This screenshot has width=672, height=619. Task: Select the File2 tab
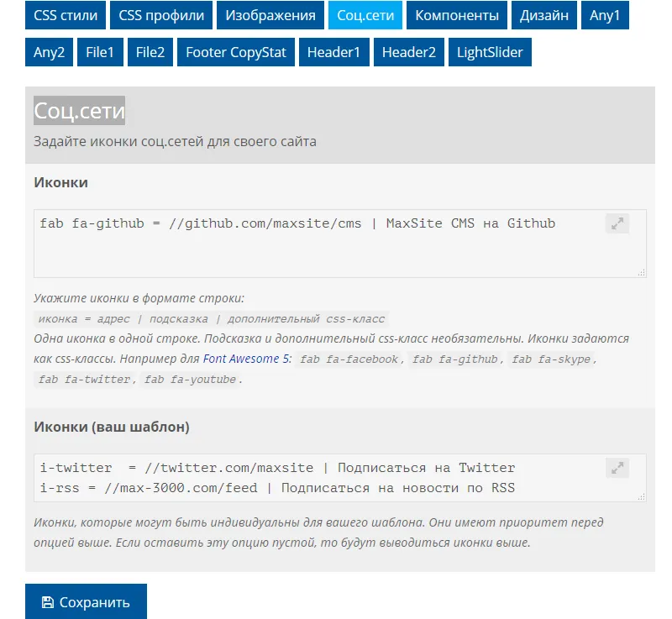(x=150, y=51)
